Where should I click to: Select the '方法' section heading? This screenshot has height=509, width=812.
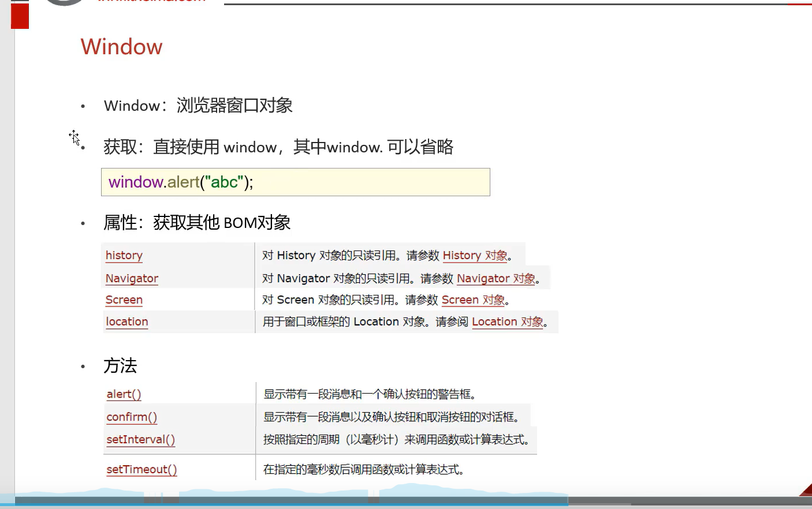(120, 365)
